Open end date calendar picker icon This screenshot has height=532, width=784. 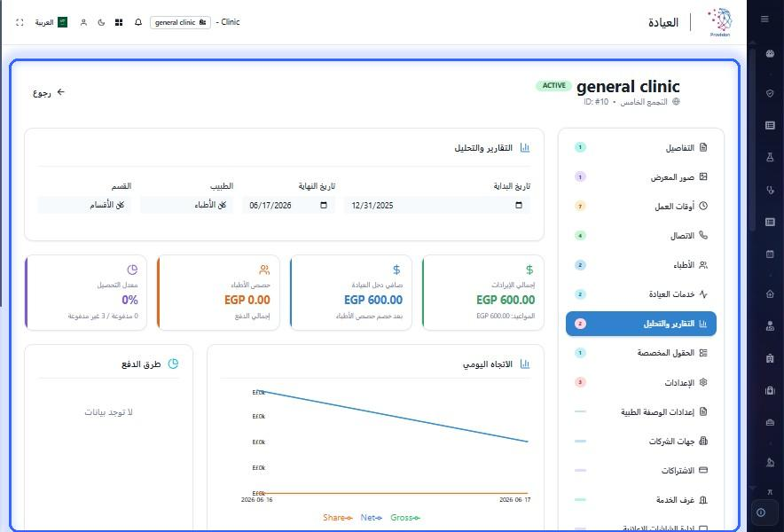[x=324, y=205]
